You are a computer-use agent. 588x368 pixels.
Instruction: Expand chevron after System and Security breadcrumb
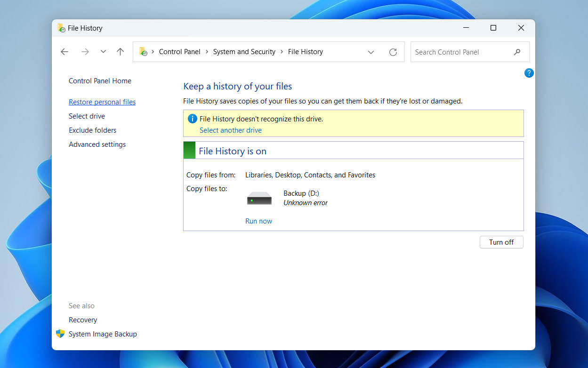click(282, 52)
